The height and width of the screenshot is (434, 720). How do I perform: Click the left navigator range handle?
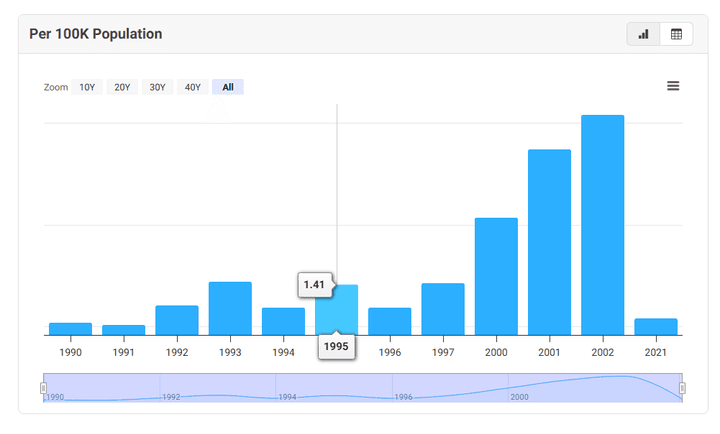[x=44, y=388]
